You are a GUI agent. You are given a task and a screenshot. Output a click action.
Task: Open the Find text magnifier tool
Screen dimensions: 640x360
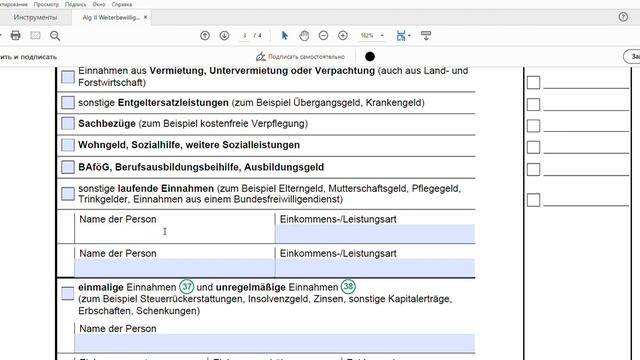coord(55,36)
